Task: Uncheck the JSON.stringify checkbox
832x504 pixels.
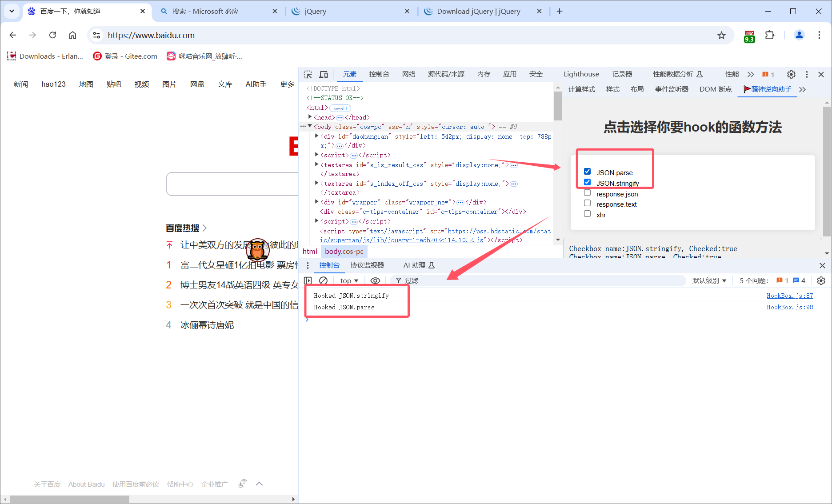Action: click(x=587, y=182)
